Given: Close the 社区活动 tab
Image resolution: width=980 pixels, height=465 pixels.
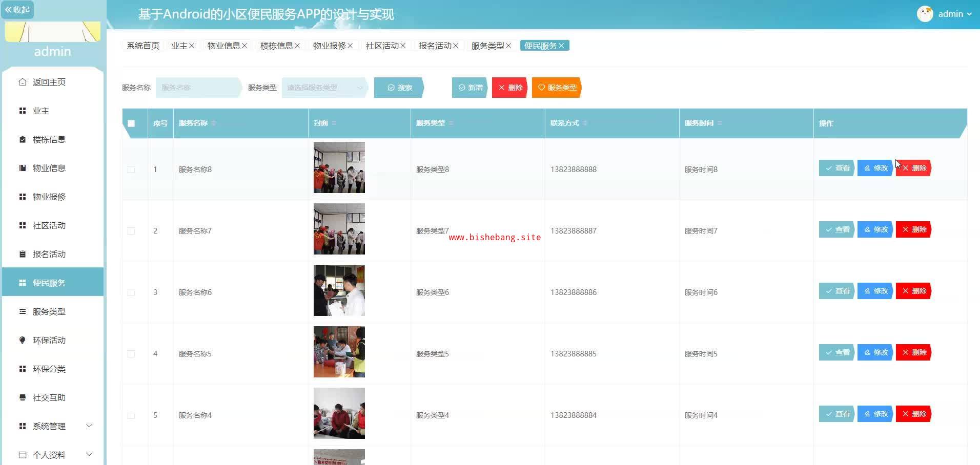Looking at the screenshot, I should 403,46.
